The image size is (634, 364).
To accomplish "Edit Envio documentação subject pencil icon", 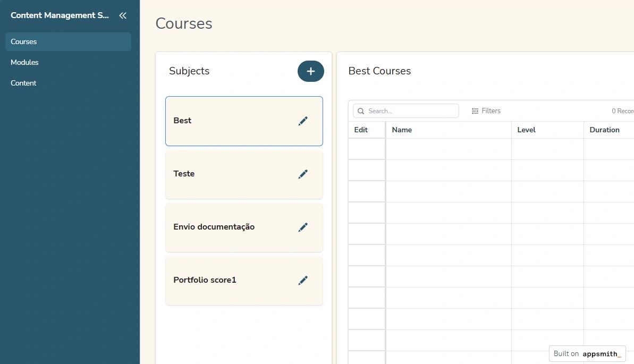I will (x=303, y=227).
